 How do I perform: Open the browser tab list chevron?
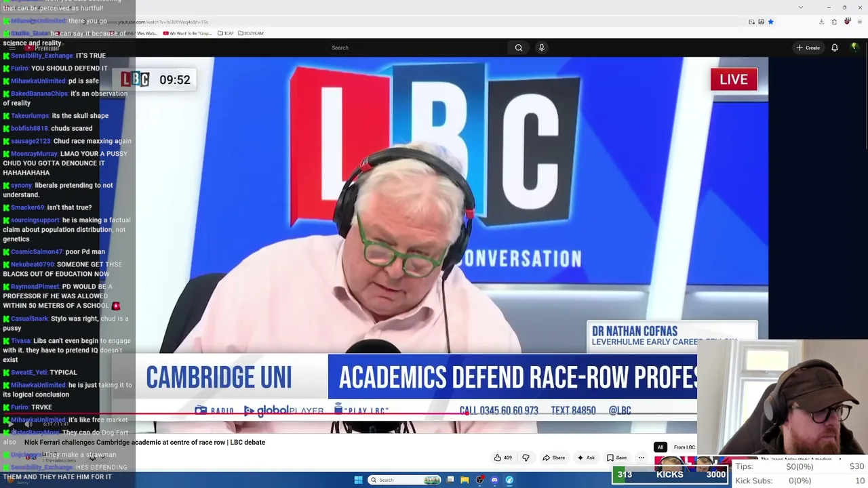click(x=800, y=7)
